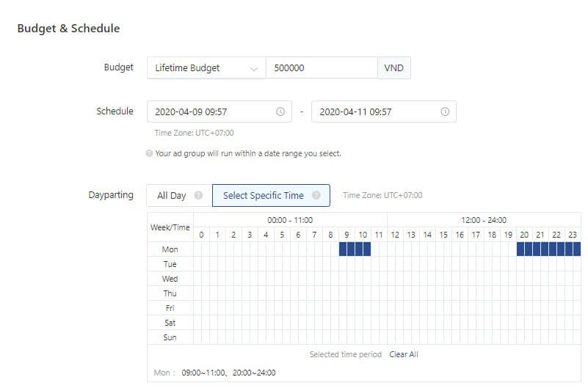Open the Lifetime Budget dropdown
This screenshot has height=388, width=588.
(x=206, y=68)
